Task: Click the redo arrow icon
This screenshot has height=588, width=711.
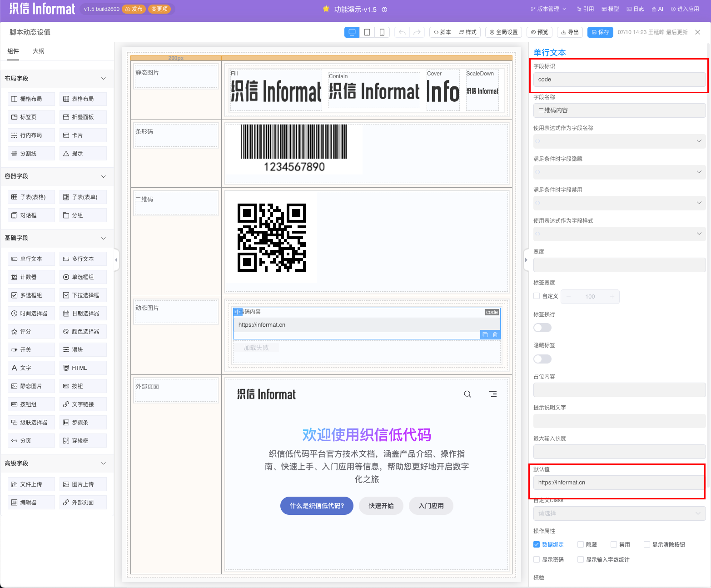Action: (x=417, y=32)
